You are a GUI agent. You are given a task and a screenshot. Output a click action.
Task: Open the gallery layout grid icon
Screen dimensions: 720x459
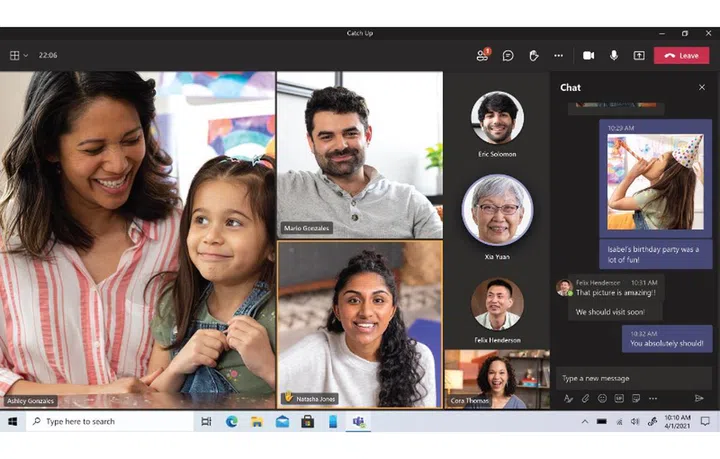[x=15, y=55]
